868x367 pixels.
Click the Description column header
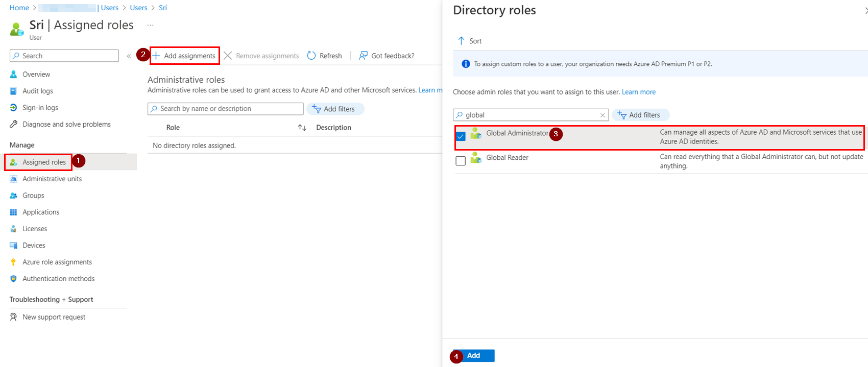(x=333, y=128)
